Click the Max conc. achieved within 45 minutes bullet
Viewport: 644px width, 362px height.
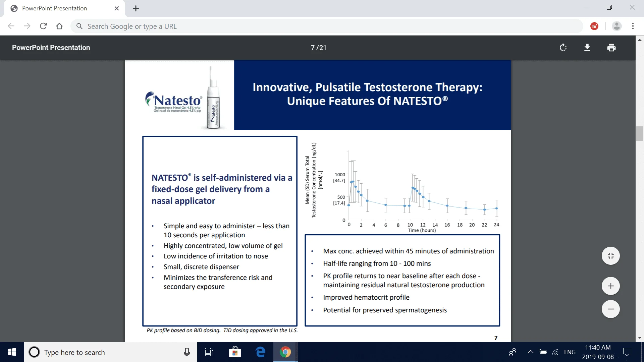tap(409, 251)
